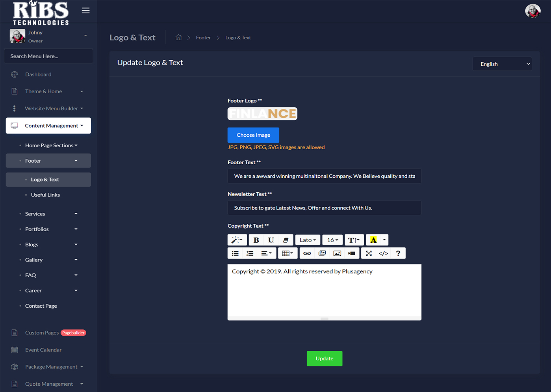Click the eraser remove-formatting icon
This screenshot has width=551, height=392.
click(286, 240)
